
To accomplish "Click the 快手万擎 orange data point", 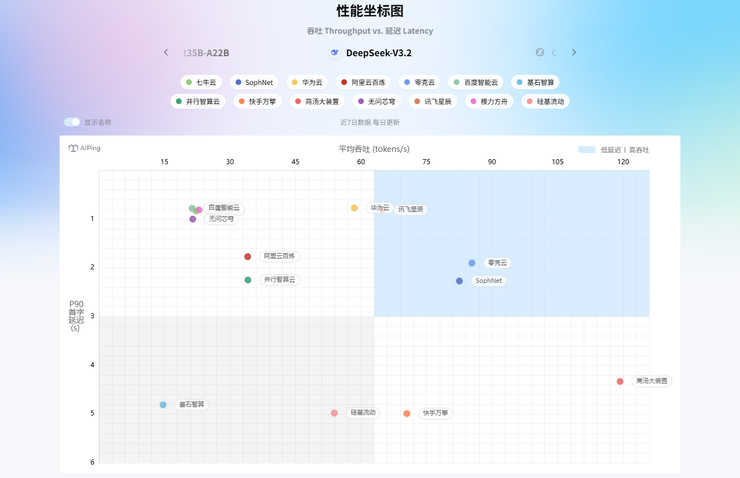I will click(407, 414).
